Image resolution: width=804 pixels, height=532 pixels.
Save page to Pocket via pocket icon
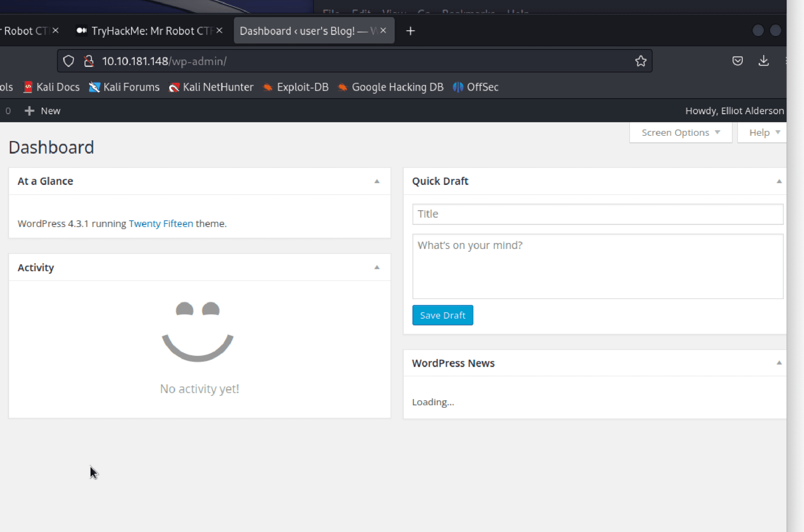pos(738,61)
